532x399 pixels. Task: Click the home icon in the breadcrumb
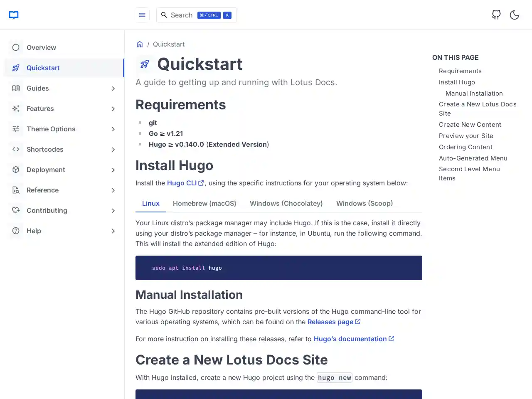(x=140, y=44)
